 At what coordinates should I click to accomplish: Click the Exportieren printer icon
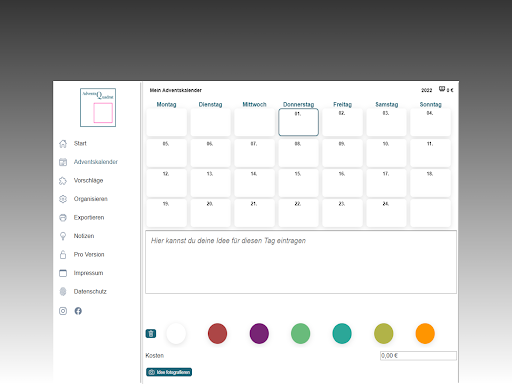[x=63, y=218]
